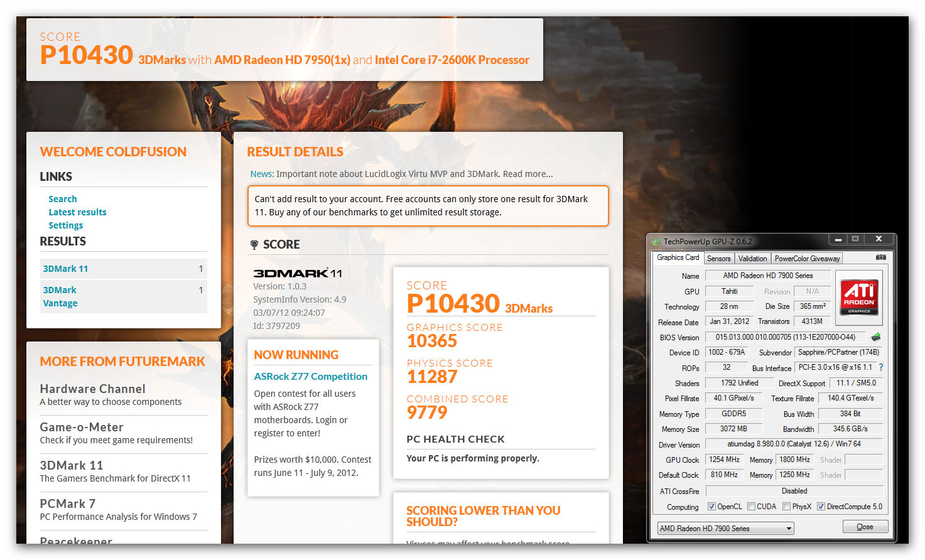Click the Default Clock 810 MHz value
The image size is (925, 560).
tap(723, 475)
